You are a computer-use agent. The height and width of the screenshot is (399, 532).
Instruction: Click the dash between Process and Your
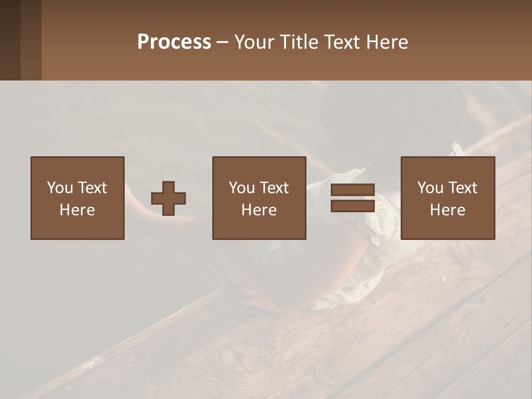[222, 43]
